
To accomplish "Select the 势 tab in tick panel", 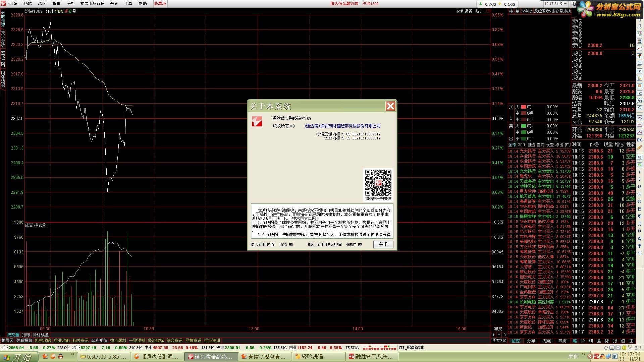I will click(x=606, y=341).
